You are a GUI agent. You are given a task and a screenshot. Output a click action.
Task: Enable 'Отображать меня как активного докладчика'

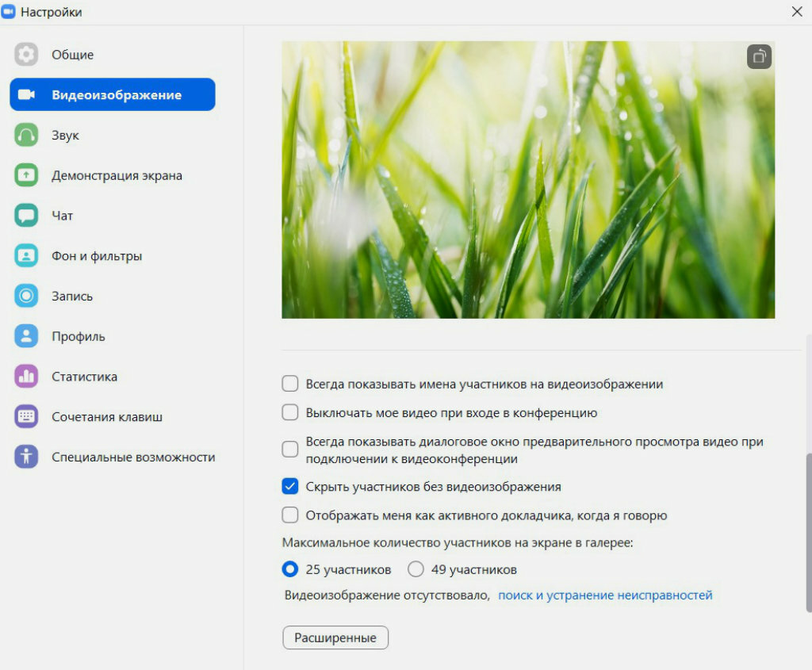point(290,515)
